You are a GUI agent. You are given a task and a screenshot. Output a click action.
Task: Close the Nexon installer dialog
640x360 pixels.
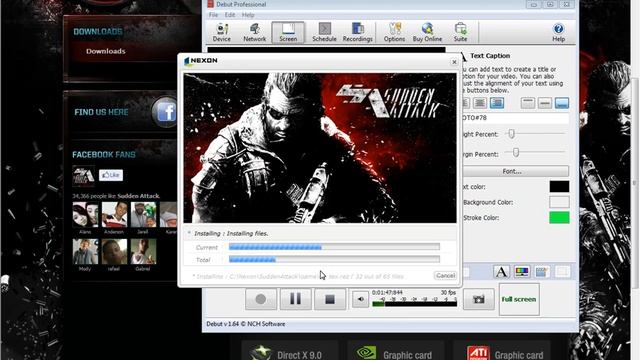click(454, 62)
